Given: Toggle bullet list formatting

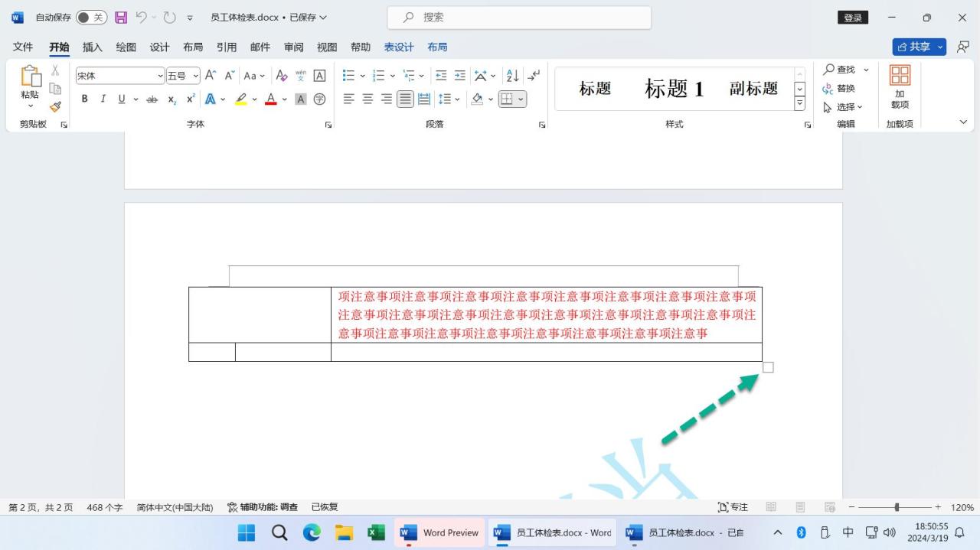Looking at the screenshot, I should 347,75.
